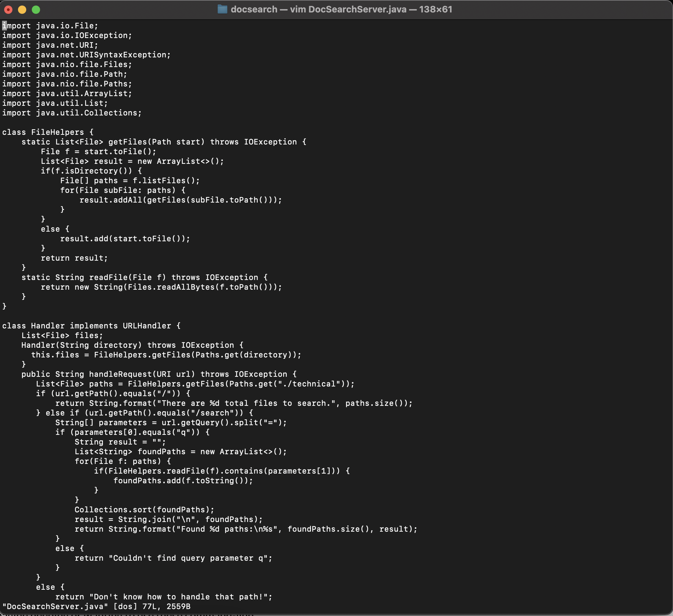
Task: Click the 'Found %d paths' return line
Action: pyautogui.click(x=246, y=529)
